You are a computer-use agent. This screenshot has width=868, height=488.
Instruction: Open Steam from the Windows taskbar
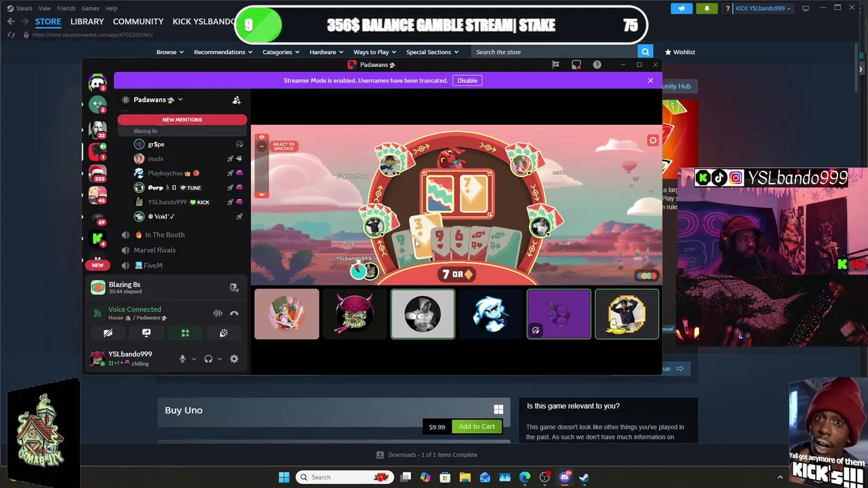[x=584, y=477]
